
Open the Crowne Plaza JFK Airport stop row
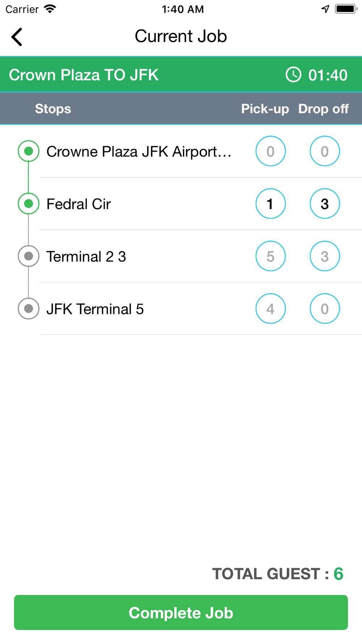click(139, 151)
